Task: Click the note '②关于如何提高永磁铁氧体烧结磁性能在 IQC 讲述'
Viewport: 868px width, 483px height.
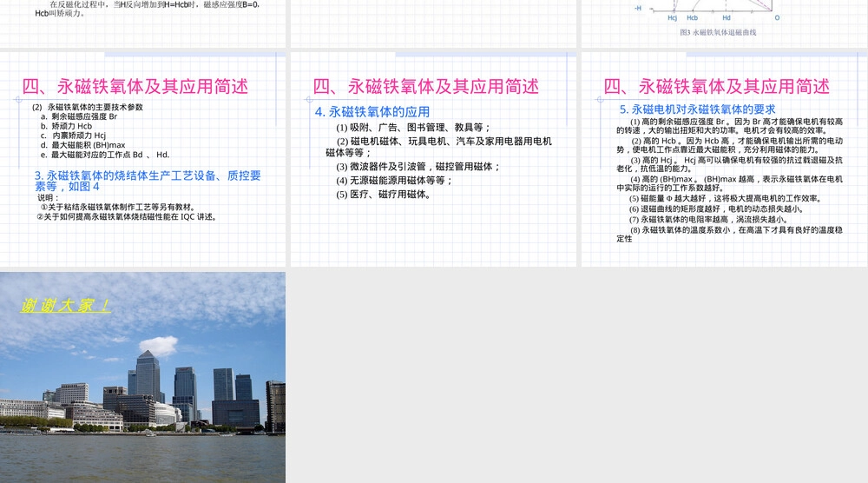Action: pos(127,216)
